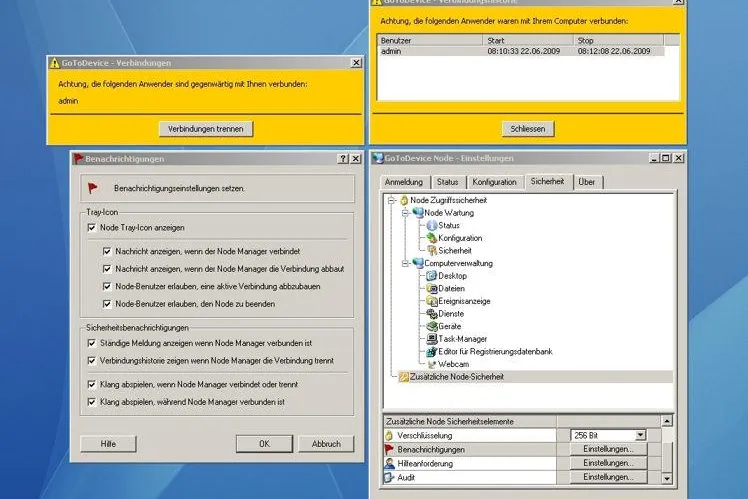The height and width of the screenshot is (499, 748).
Task: Click the Node Wartung globe icon
Action: coord(418,213)
